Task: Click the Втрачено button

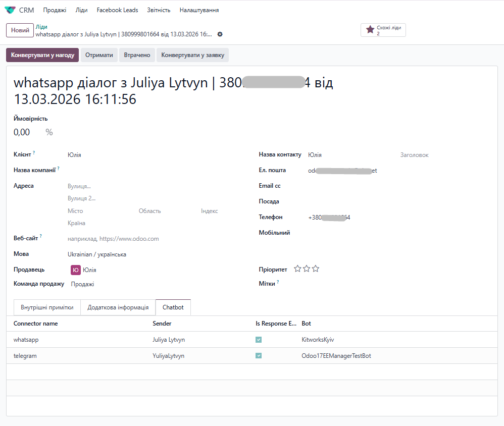Action: point(137,55)
